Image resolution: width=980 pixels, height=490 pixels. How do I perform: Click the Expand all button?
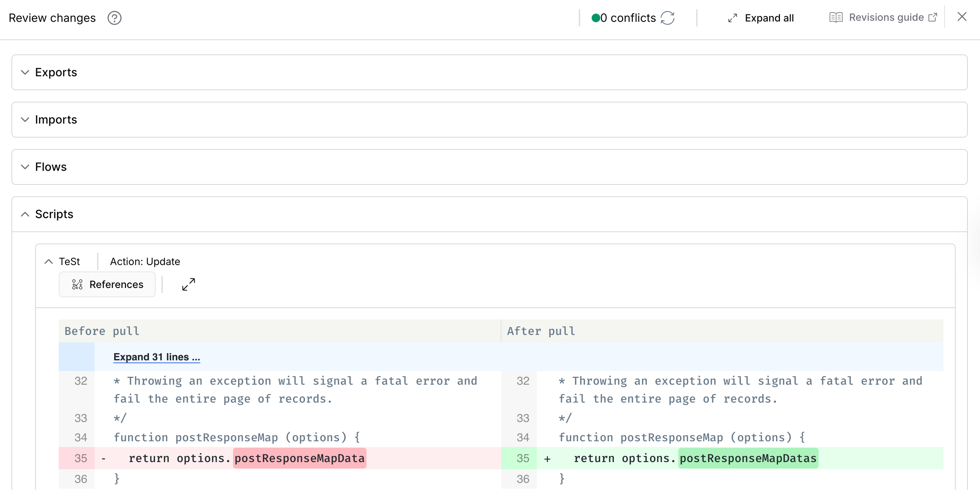point(761,18)
